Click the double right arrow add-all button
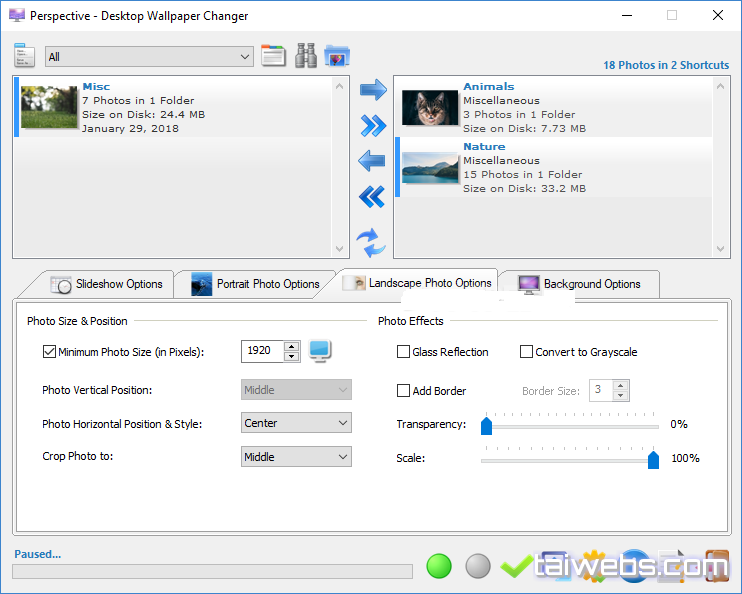The width and height of the screenshot is (742, 594). click(373, 126)
